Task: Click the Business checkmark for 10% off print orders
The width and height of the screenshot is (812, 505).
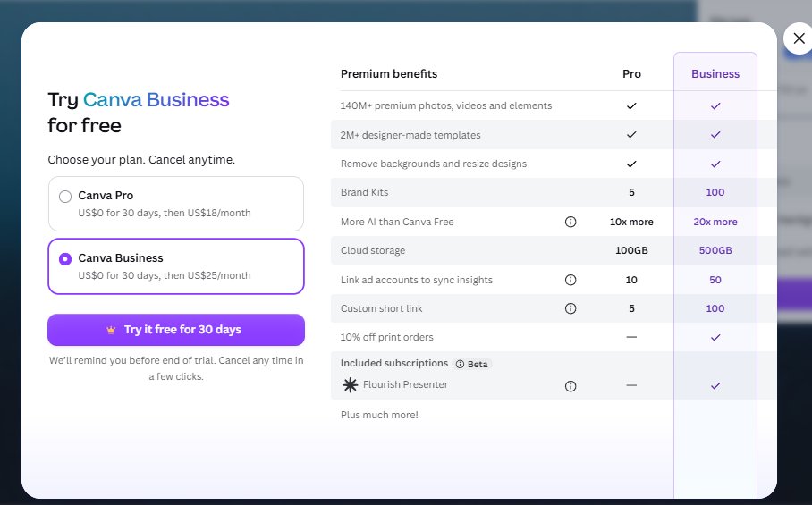Action: 715,337
